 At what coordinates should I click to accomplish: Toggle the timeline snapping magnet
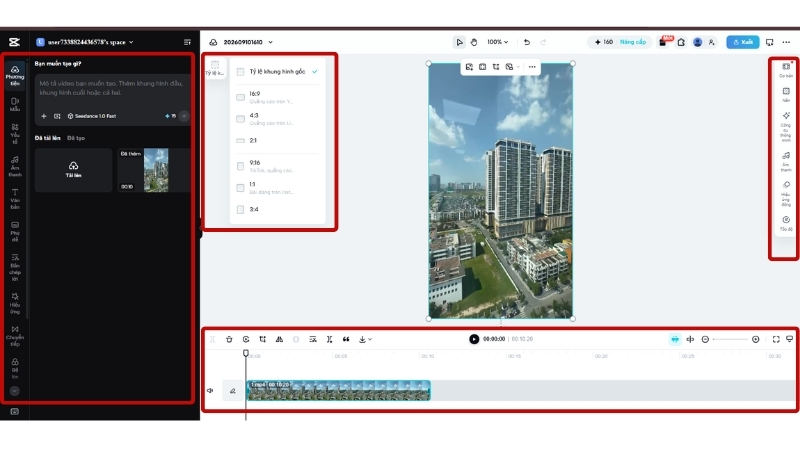(x=674, y=339)
